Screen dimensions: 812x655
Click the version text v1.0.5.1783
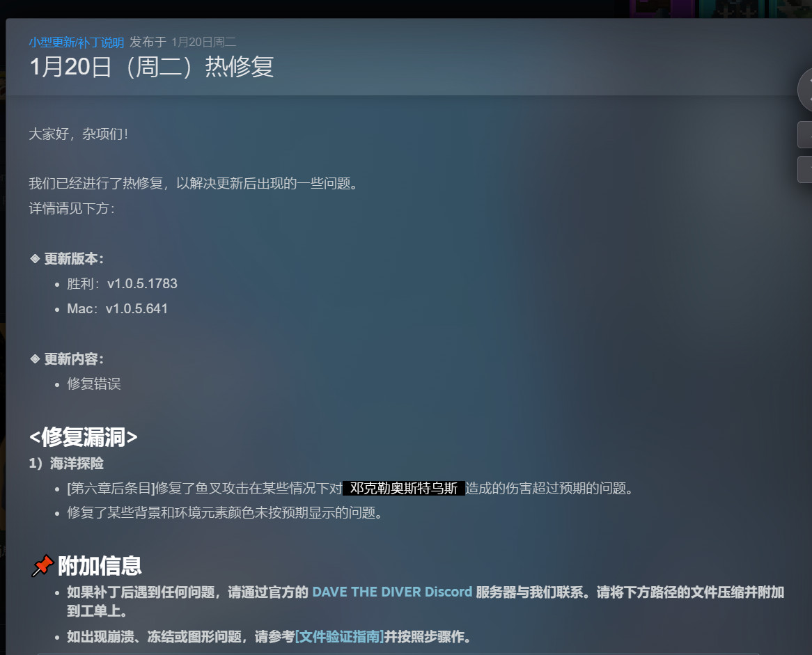coord(142,284)
